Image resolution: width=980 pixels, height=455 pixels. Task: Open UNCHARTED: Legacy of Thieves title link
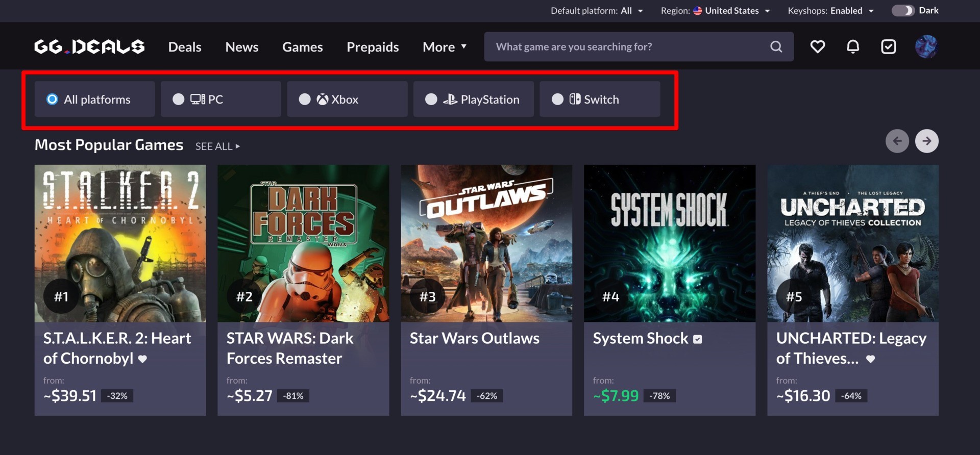851,348
